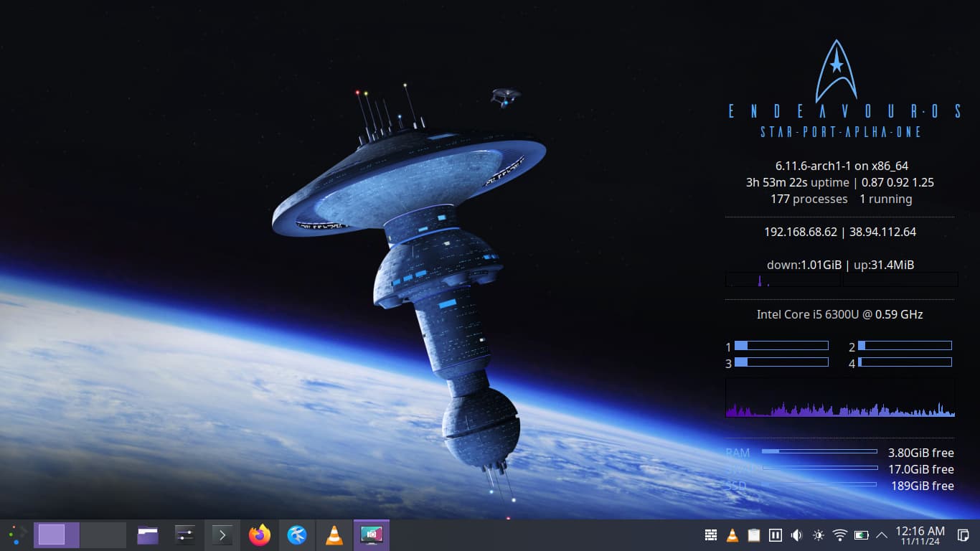Open the screen brightness tray icon
The image size is (980, 551).
[819, 535]
